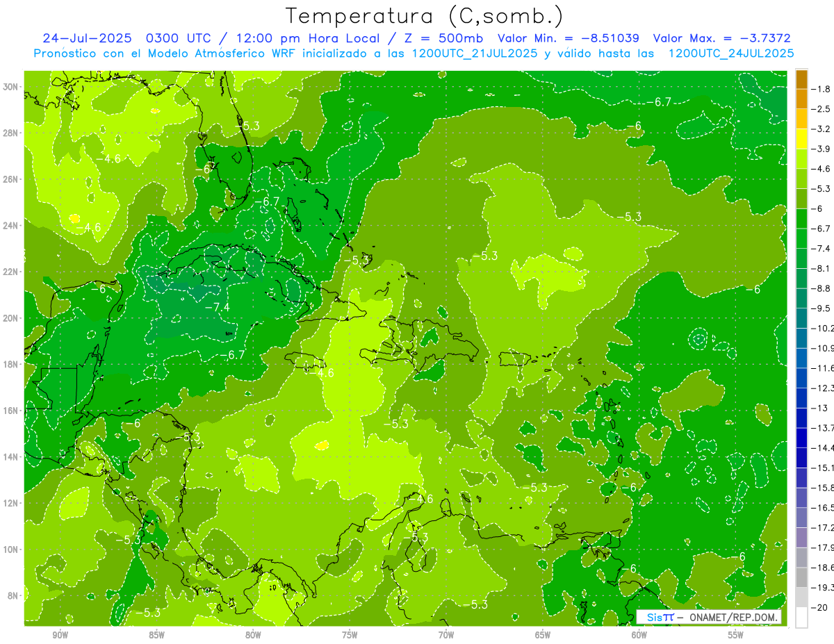
Task: Pick the swatch between -1.8 and -2.5
Action: [801, 99]
